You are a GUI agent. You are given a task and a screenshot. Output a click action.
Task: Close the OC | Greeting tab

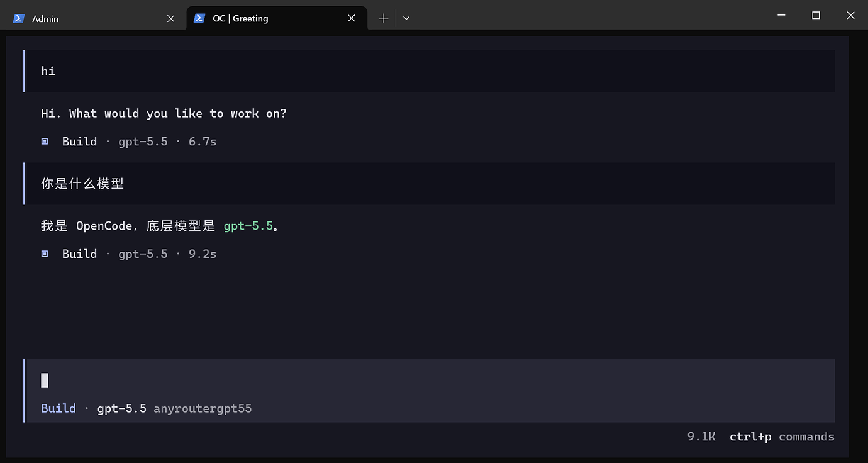pos(352,19)
